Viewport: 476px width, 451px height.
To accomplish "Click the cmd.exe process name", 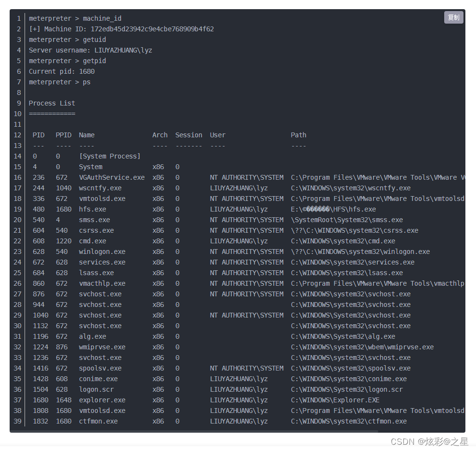I will point(93,241).
